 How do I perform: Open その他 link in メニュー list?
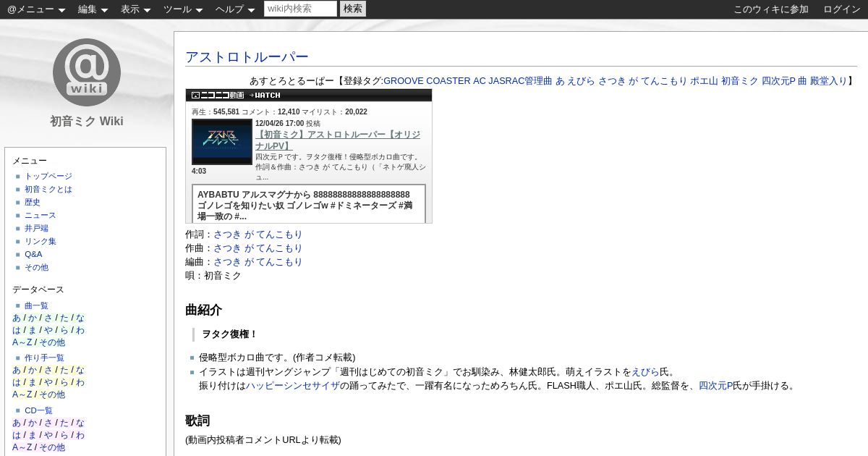pos(36,267)
